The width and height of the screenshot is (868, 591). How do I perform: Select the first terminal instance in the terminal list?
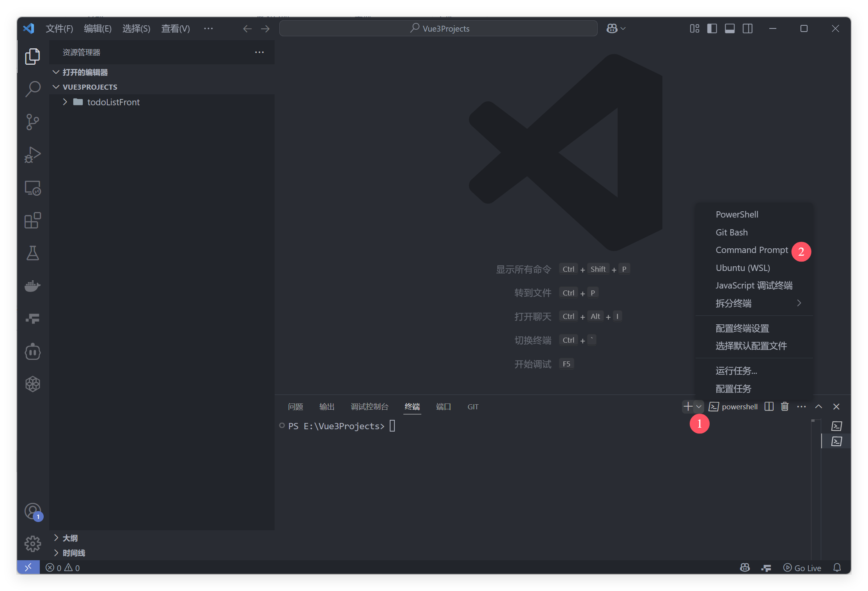click(x=836, y=426)
